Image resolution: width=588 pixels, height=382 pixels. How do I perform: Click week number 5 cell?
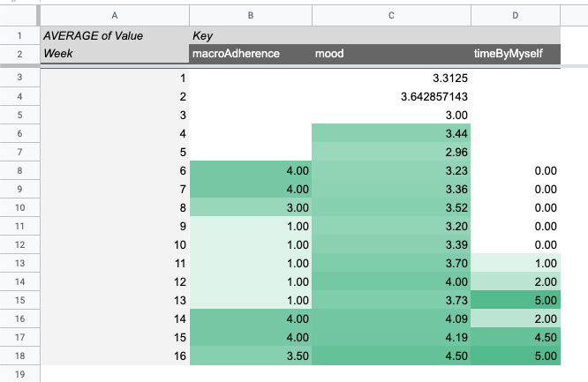click(115, 152)
